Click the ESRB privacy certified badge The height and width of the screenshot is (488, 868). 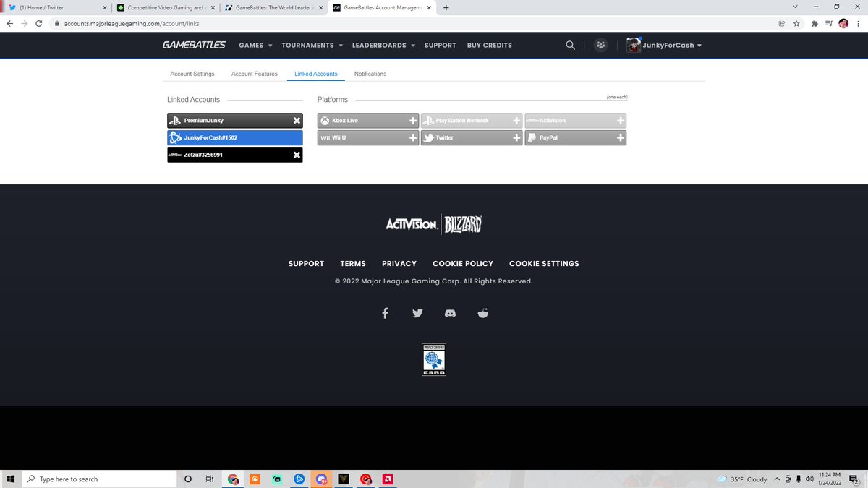434,359
